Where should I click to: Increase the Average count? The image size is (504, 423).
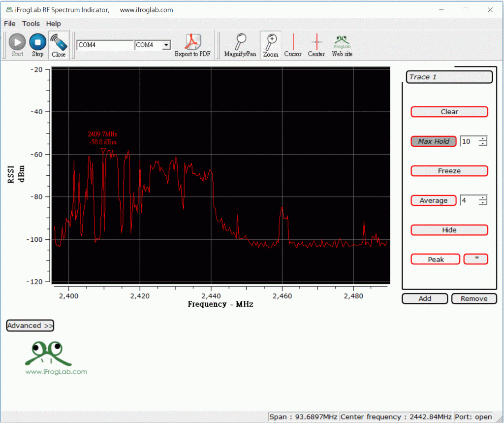click(483, 198)
